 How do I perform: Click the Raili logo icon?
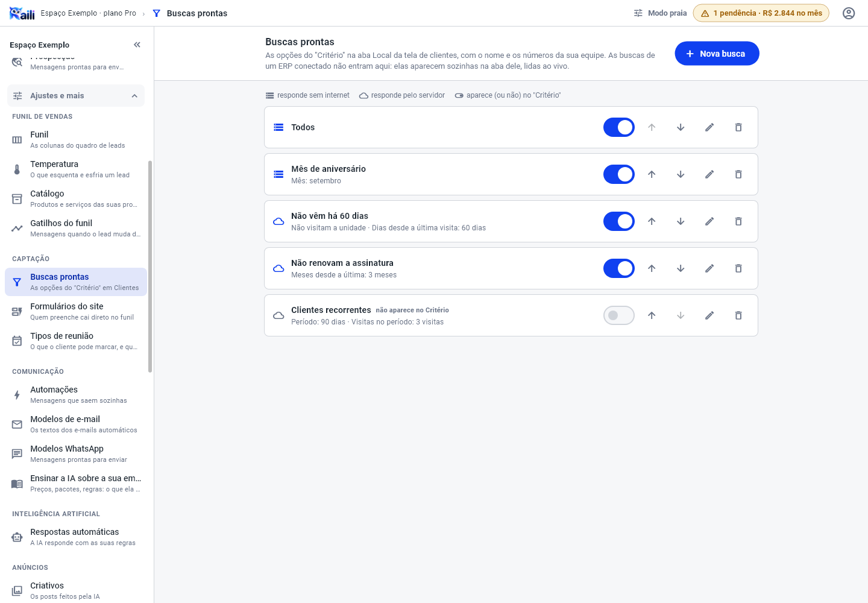(x=22, y=13)
